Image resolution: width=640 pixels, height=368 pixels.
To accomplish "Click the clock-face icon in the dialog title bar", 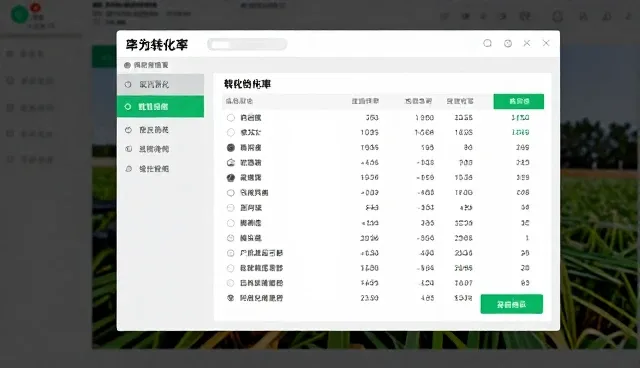I will click(x=508, y=43).
